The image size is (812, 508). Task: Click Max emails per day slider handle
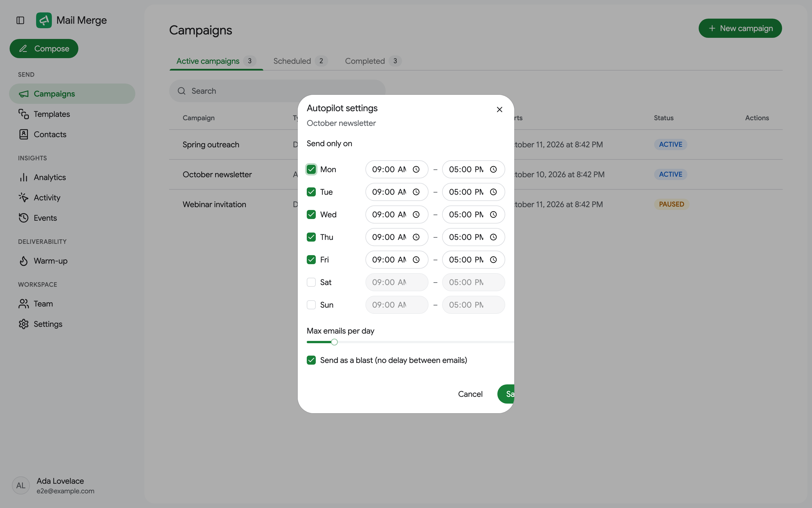[334, 342]
